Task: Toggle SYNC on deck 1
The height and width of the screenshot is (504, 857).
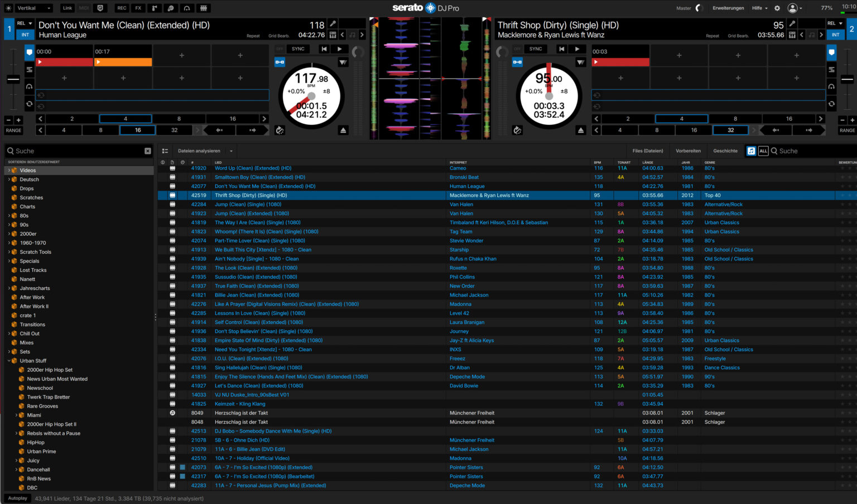Action: (298, 49)
